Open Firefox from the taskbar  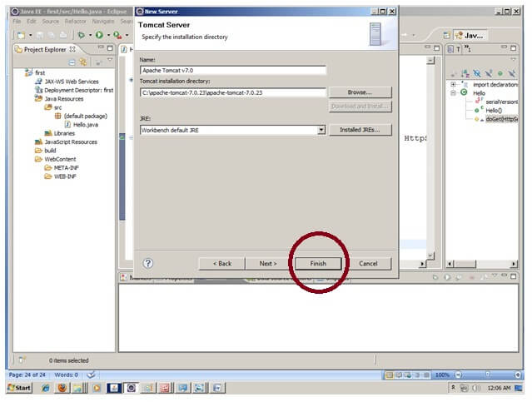[62, 388]
